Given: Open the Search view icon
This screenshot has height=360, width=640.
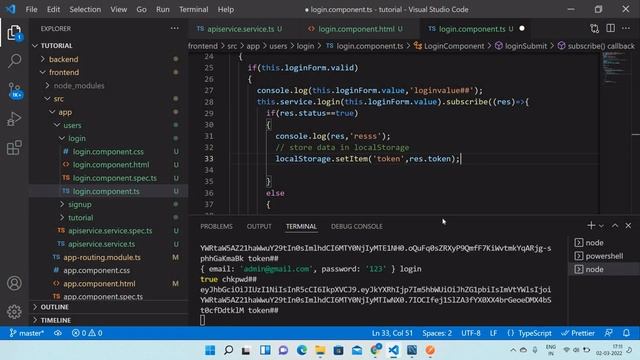Looking at the screenshot, I should pyautogui.click(x=14, y=61).
